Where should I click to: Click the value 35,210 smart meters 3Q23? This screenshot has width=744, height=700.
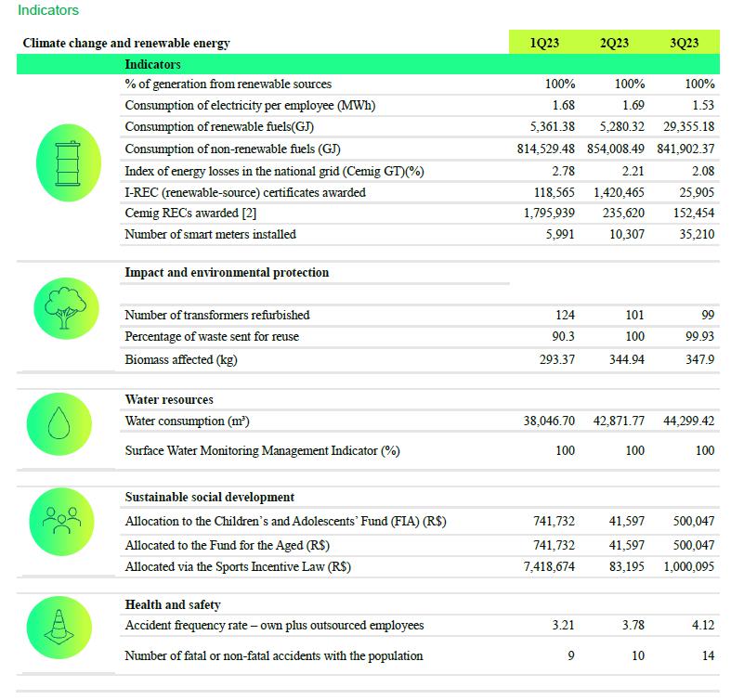point(697,234)
